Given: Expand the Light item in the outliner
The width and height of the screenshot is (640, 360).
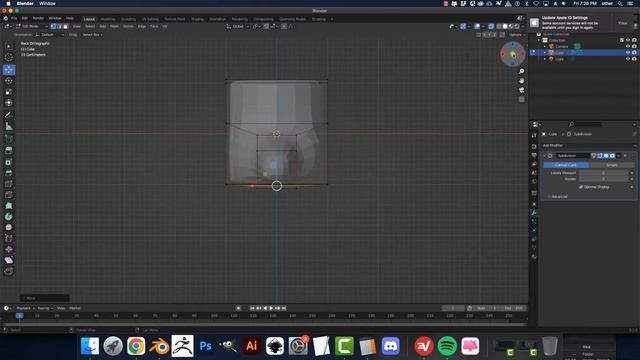Looking at the screenshot, I should (544, 59).
